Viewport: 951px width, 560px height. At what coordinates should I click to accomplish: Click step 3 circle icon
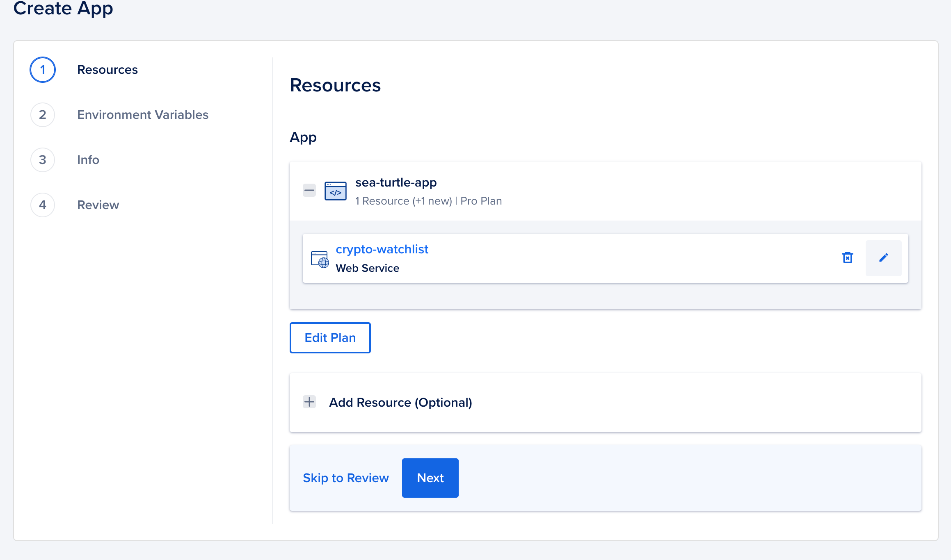(43, 160)
